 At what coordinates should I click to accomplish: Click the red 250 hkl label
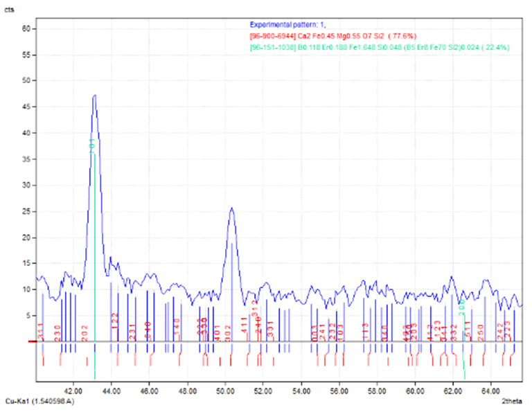point(481,330)
